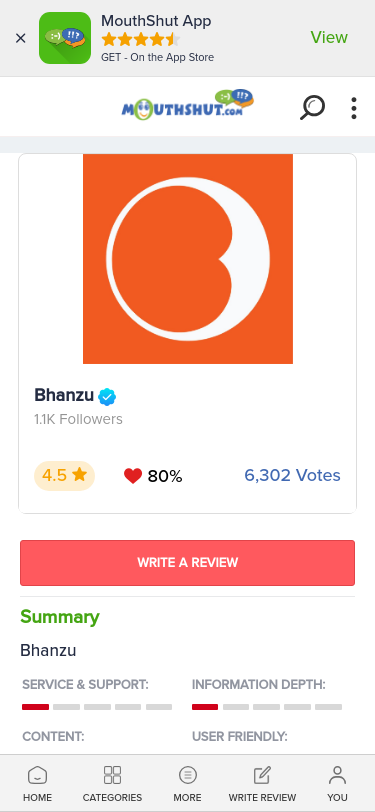The width and height of the screenshot is (375, 812).
Task: Open the three-dot overflow menu
Action: (354, 108)
